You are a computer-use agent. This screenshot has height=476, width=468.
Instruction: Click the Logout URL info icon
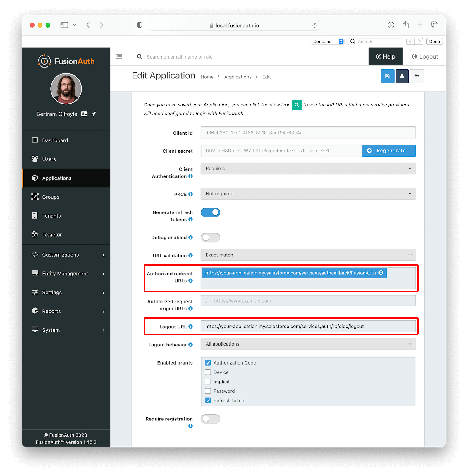(190, 327)
